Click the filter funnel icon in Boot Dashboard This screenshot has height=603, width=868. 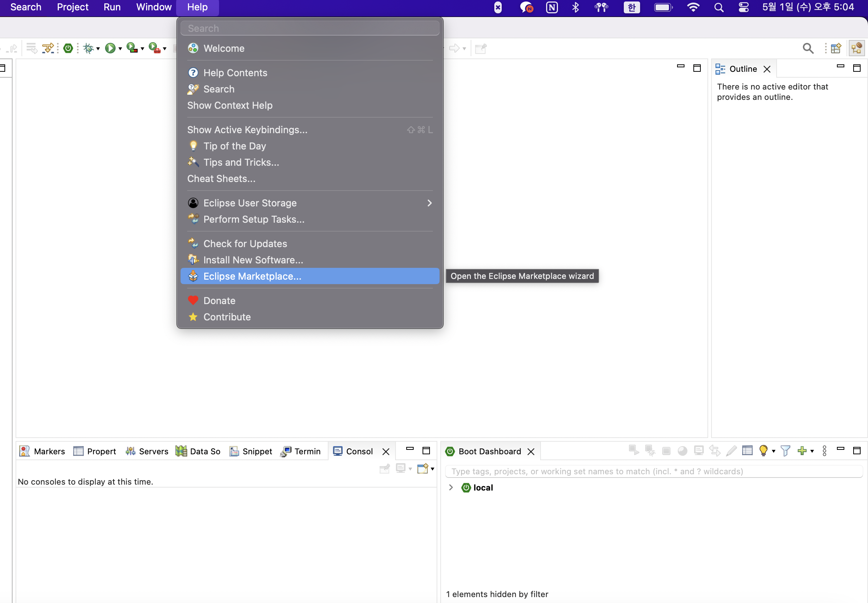point(785,450)
